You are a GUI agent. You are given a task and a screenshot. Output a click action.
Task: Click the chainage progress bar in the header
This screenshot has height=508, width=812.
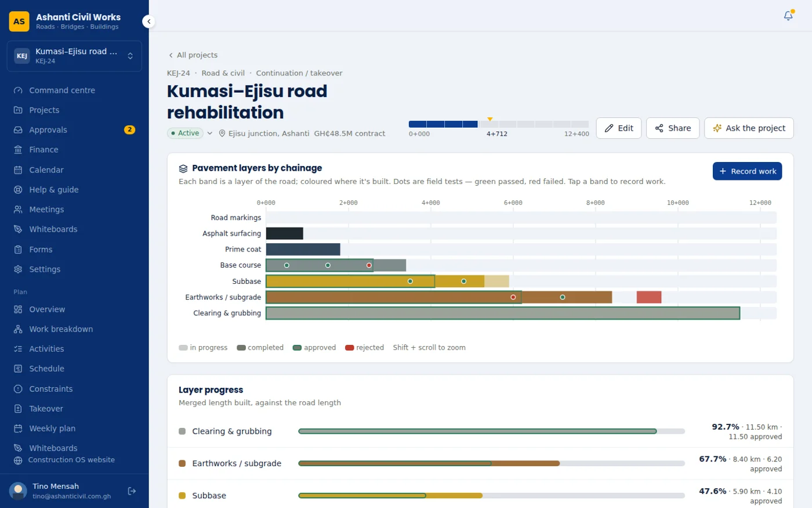click(x=498, y=124)
